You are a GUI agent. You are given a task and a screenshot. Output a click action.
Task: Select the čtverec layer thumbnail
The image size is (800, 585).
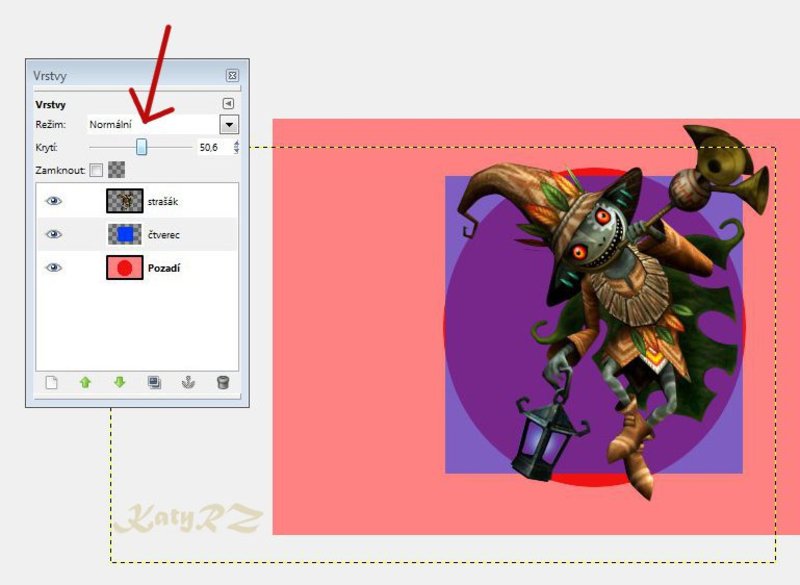click(125, 234)
